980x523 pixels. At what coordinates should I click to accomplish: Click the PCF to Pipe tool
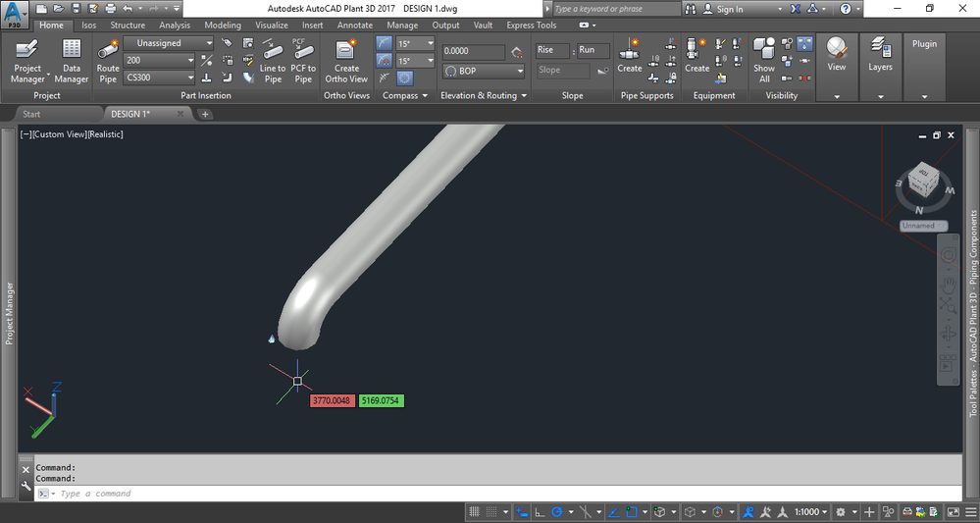pos(303,61)
